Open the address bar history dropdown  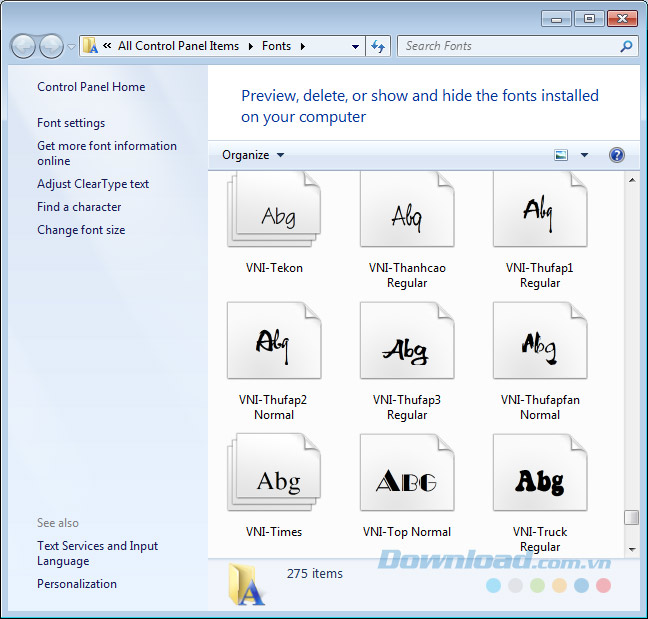[x=355, y=46]
